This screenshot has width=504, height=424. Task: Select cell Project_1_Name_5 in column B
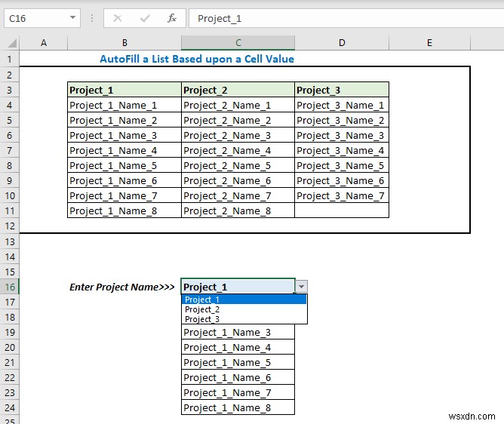tap(124, 165)
